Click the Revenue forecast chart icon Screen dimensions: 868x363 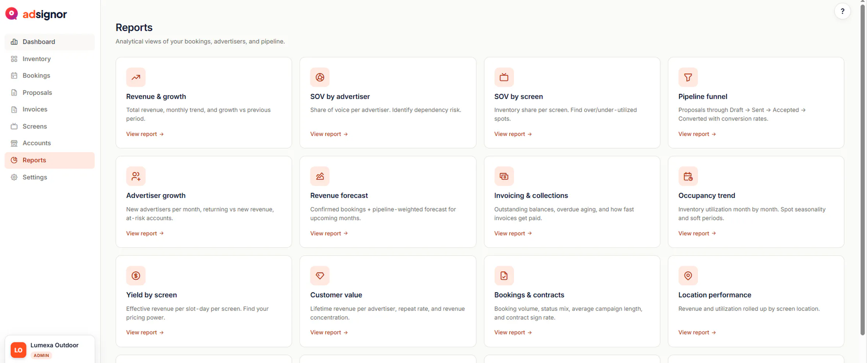click(x=320, y=176)
